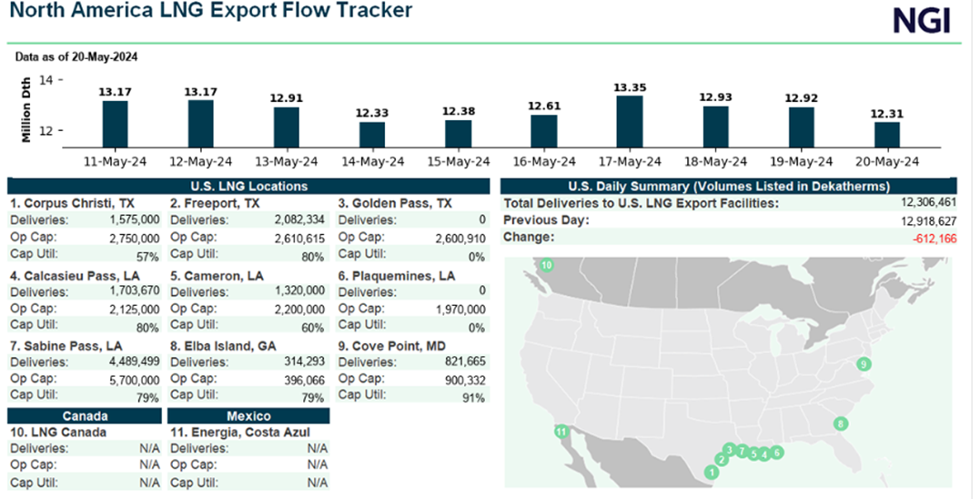Select map marker 7 at Sabine Pass
Viewport: 980px width, 499px height.
coord(742,451)
